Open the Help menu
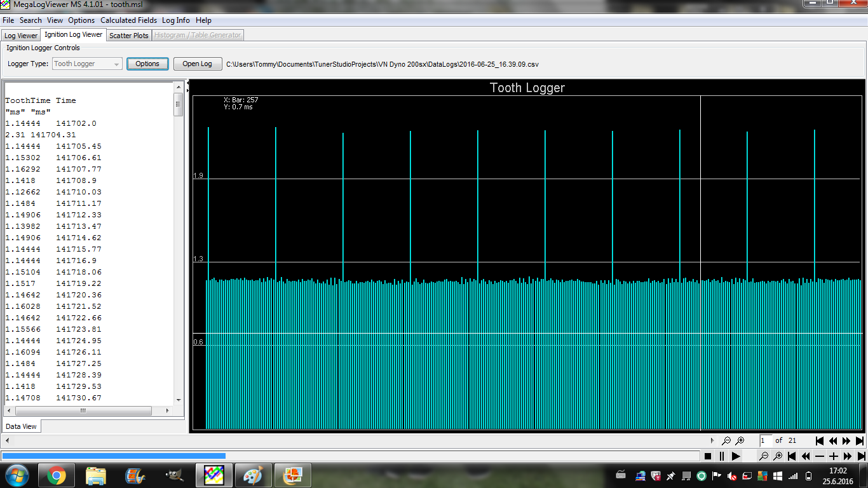868x488 pixels. tap(203, 20)
